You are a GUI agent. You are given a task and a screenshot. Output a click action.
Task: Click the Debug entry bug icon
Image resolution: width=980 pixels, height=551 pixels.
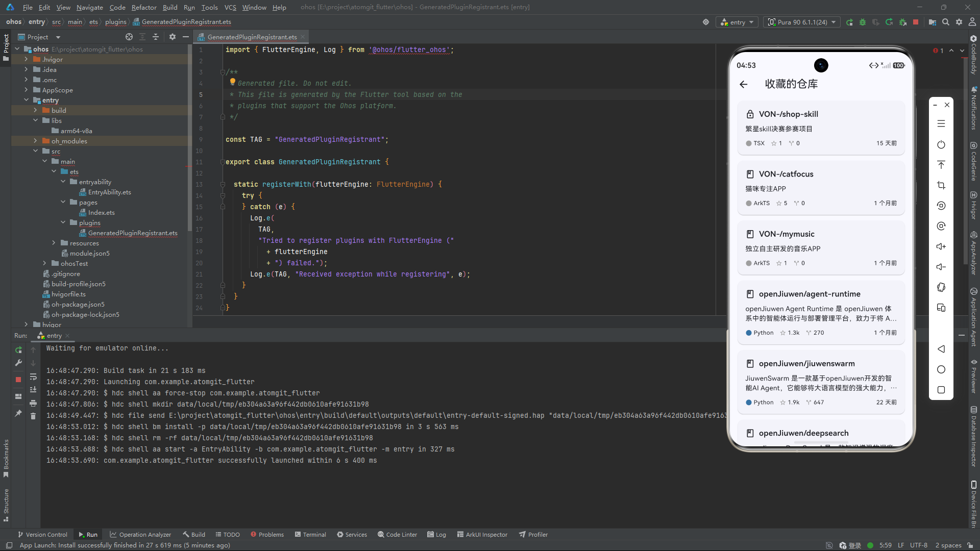(x=863, y=22)
